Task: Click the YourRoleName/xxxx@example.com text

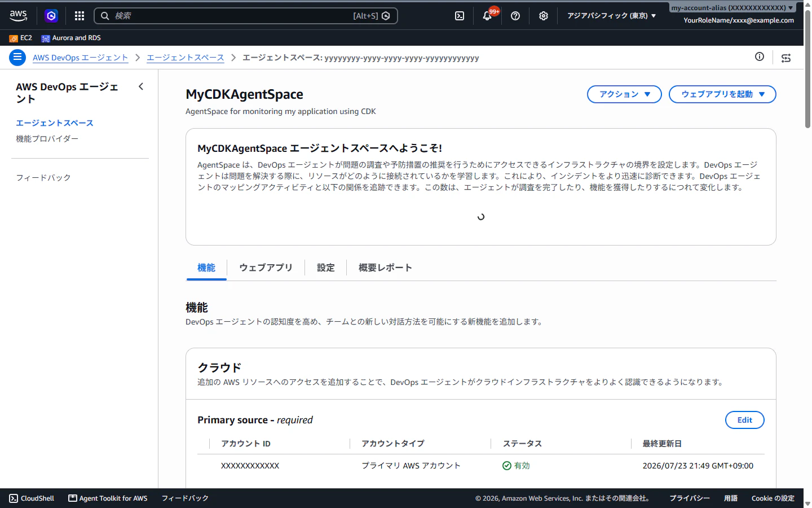Action: (x=739, y=20)
